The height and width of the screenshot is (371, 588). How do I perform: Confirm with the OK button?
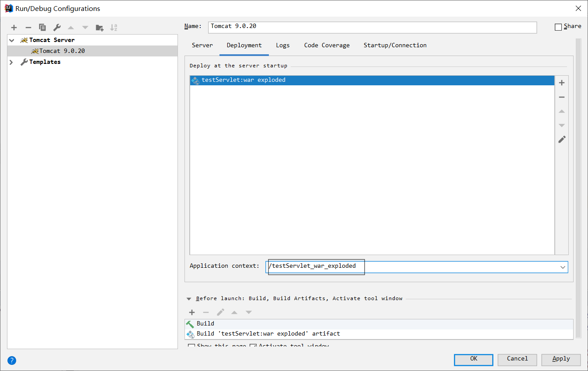(x=473, y=360)
